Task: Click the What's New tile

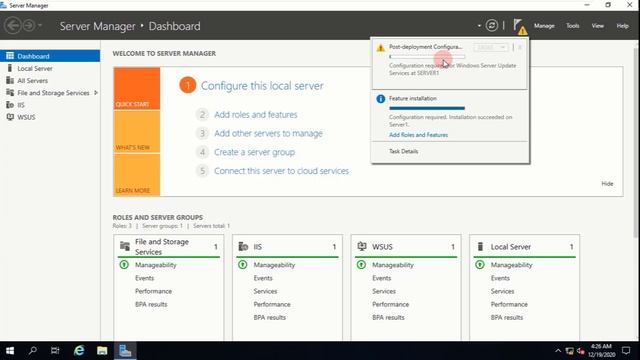Action: (x=137, y=132)
